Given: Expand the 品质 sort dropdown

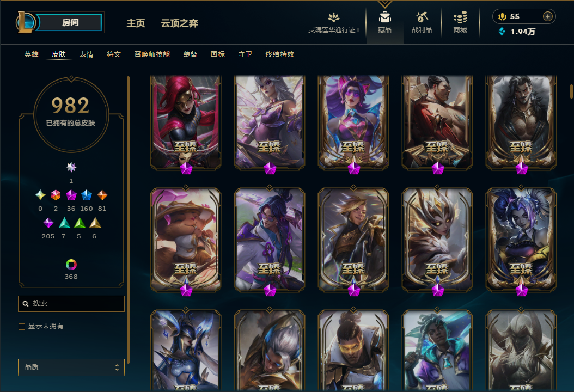Looking at the screenshot, I should (71, 367).
